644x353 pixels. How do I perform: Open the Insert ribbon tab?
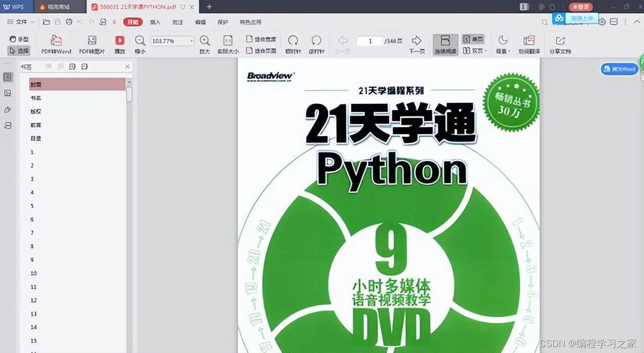pos(155,22)
